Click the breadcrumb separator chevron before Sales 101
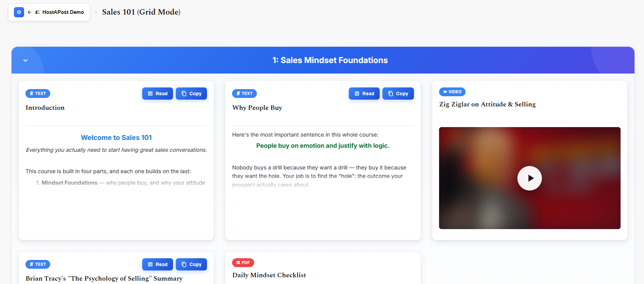This screenshot has width=644, height=284. tap(96, 12)
